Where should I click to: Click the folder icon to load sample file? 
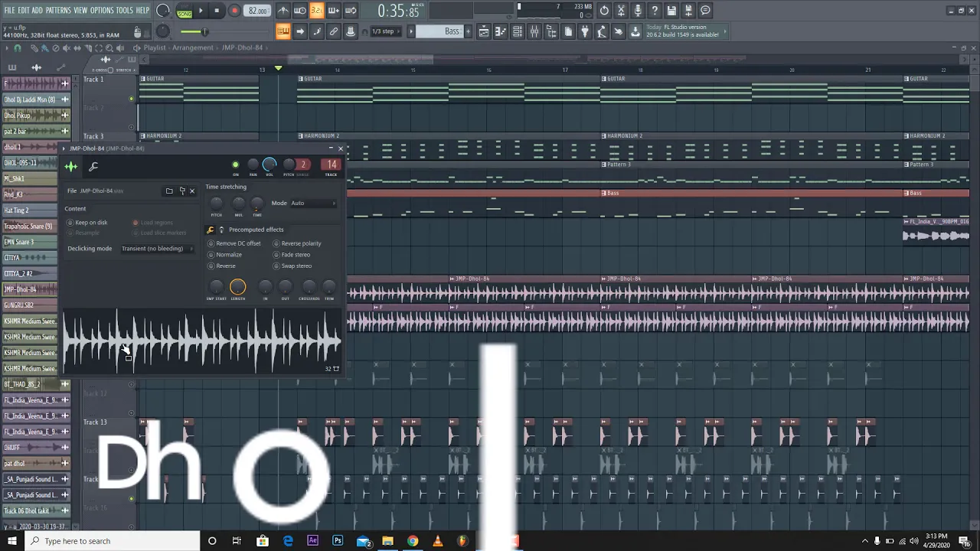pyautogui.click(x=169, y=191)
